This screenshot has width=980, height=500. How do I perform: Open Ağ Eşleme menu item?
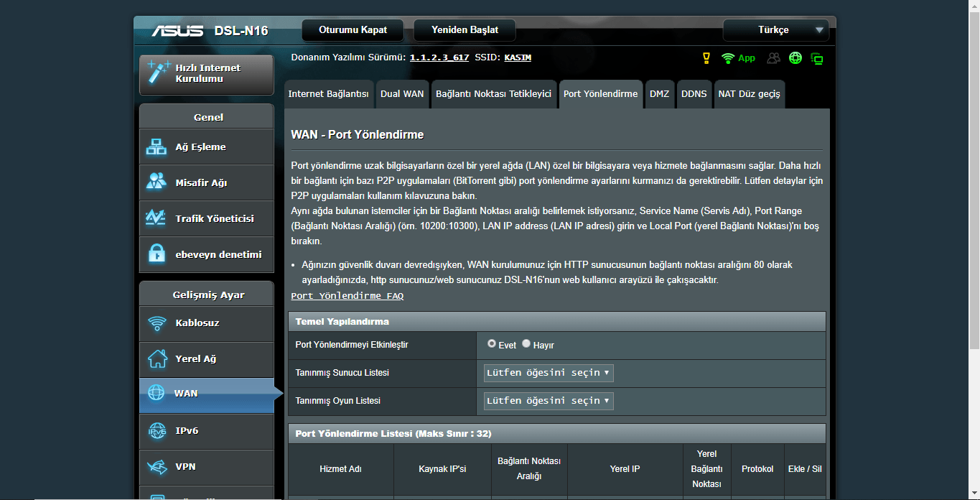tap(206, 147)
